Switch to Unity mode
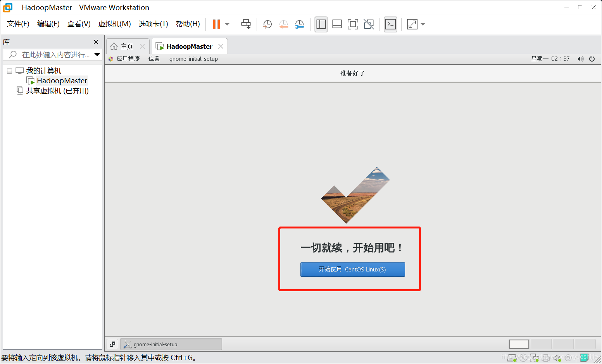 point(369,24)
